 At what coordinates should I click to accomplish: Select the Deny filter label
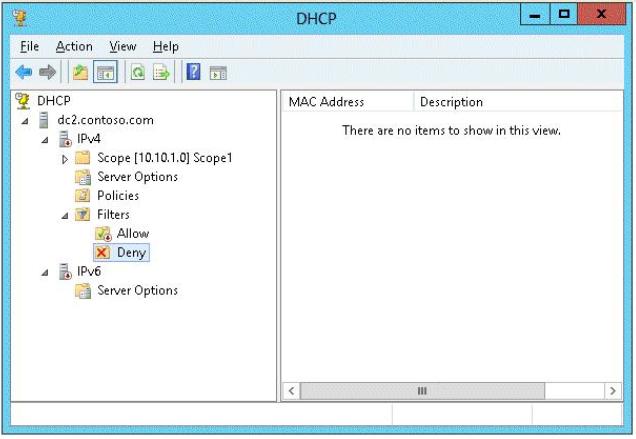[x=131, y=252]
